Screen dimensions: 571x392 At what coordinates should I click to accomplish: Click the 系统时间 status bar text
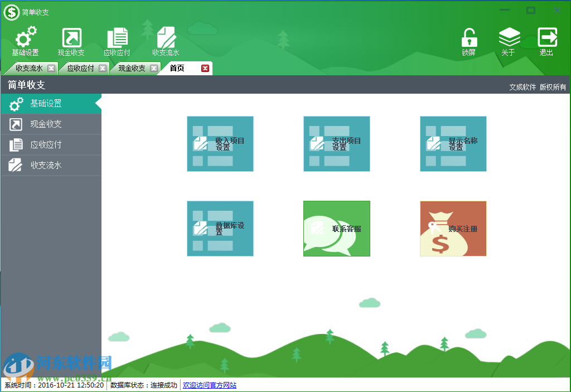54,385
